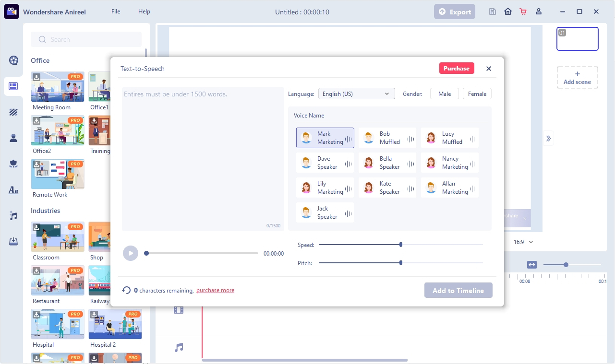Click the reset characters refresh icon
The width and height of the screenshot is (615, 364).
[x=127, y=290]
